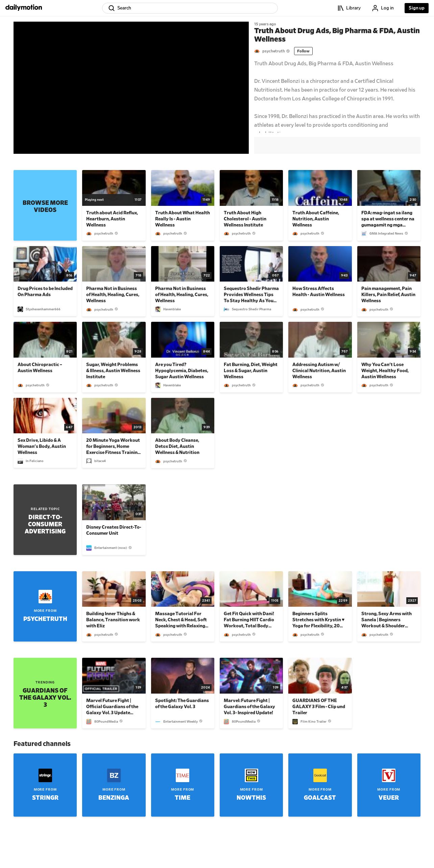
Task: Open Direct-To-Consumer Advertising related topic tile
Action: [x=45, y=520]
